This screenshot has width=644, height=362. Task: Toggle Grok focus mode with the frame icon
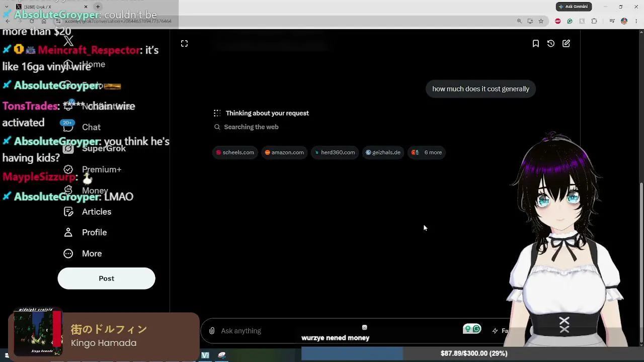click(184, 44)
